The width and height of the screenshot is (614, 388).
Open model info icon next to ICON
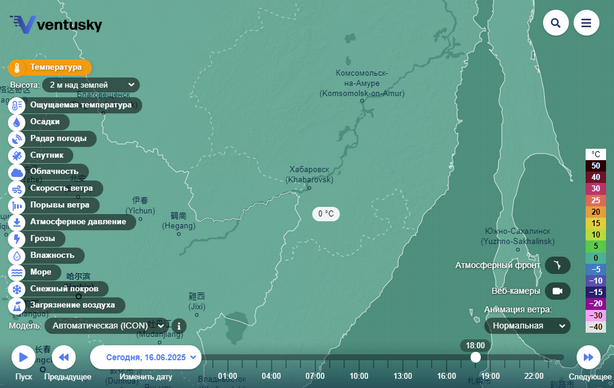click(x=179, y=326)
